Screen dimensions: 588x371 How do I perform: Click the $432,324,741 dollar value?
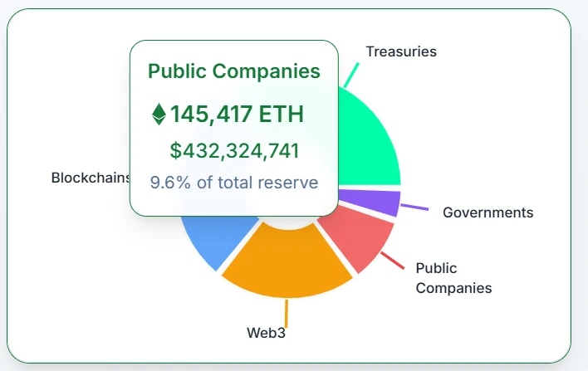point(234,150)
